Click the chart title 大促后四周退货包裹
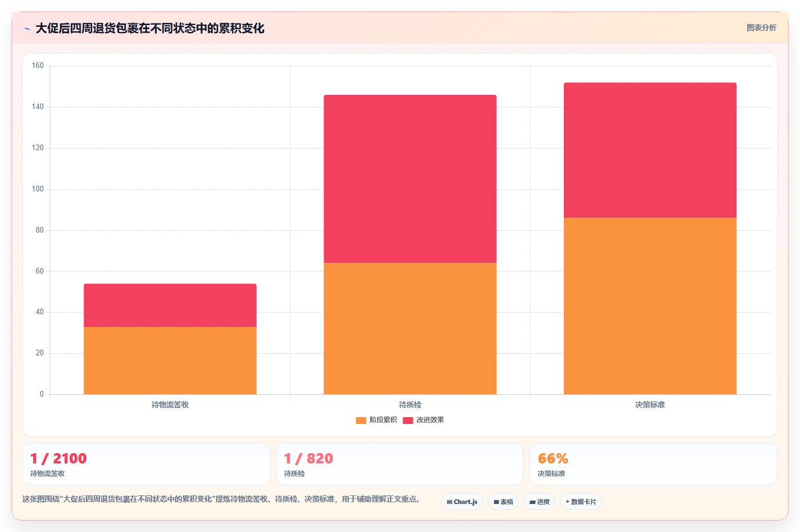 coord(150,29)
